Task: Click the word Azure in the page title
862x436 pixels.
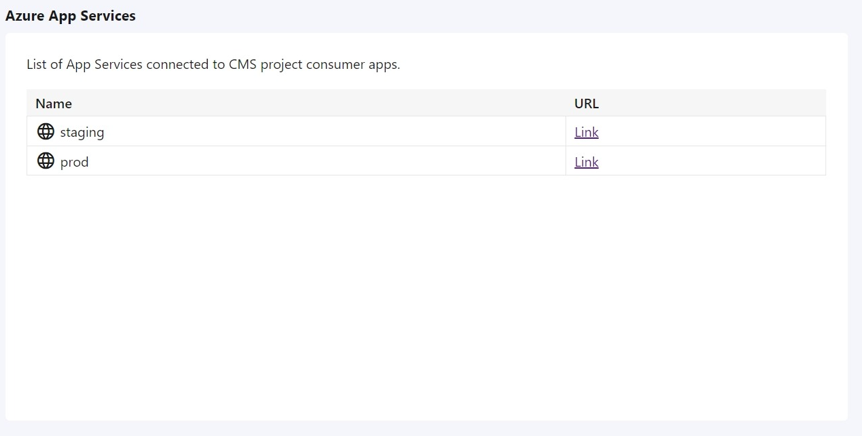Action: [24, 16]
